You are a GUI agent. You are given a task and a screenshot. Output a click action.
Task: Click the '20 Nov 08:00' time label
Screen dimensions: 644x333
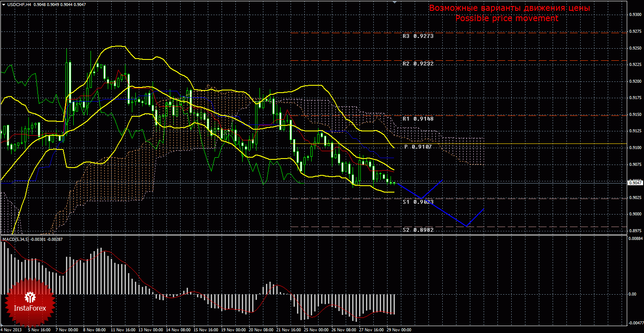(262, 330)
